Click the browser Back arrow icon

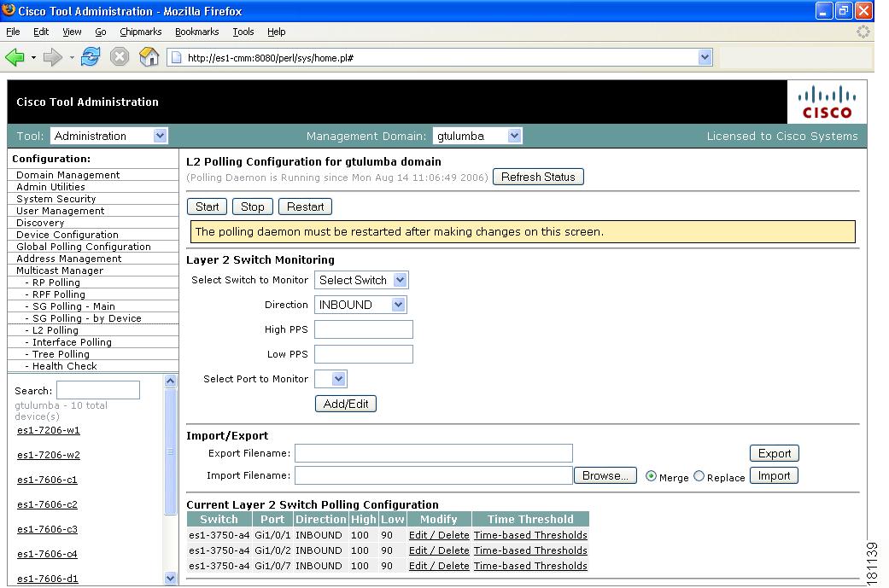coord(15,57)
